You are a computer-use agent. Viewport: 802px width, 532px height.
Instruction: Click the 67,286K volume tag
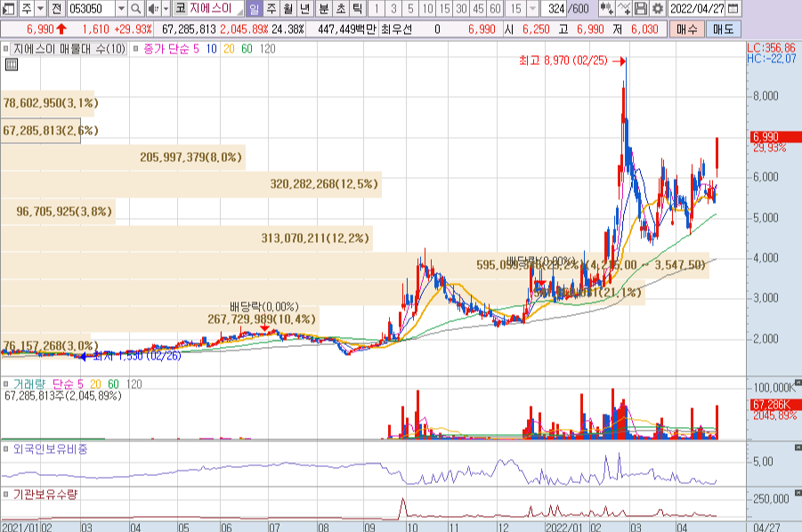775,405
